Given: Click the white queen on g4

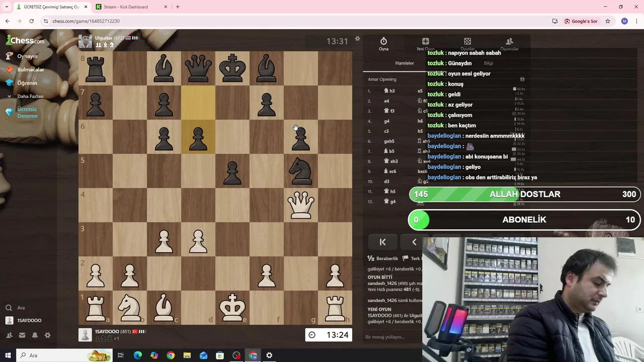Looking at the screenshot, I should (x=301, y=205).
